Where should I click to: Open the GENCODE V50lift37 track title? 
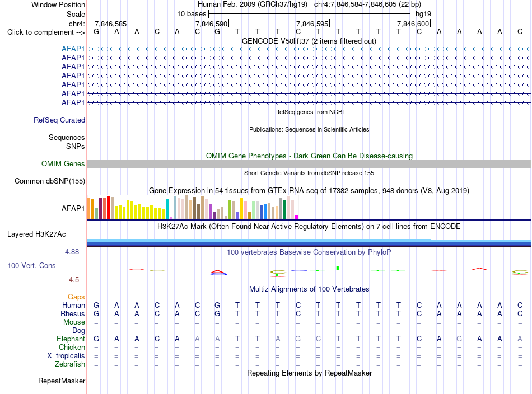(x=309, y=41)
